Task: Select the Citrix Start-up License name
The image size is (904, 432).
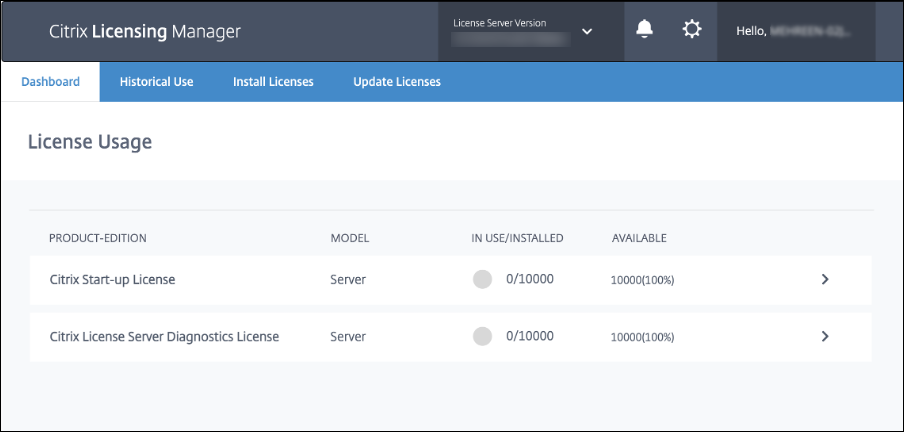Action: [x=112, y=280]
